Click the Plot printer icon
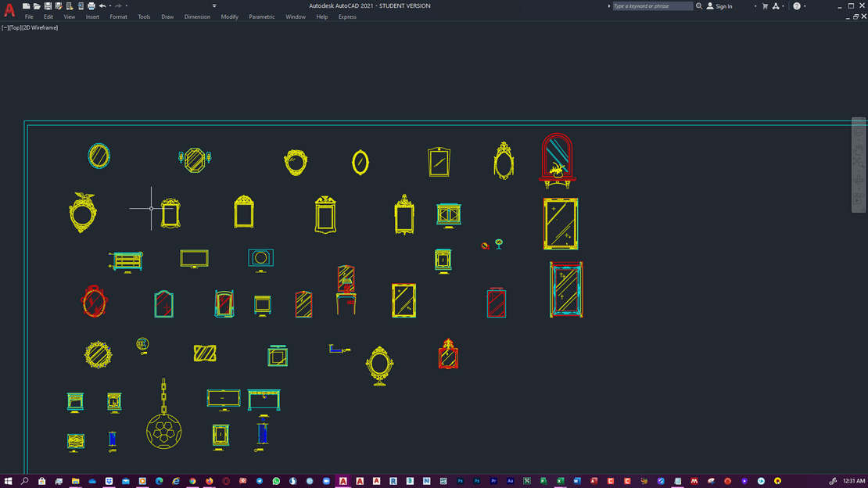The height and width of the screenshot is (488, 868). 91,6
